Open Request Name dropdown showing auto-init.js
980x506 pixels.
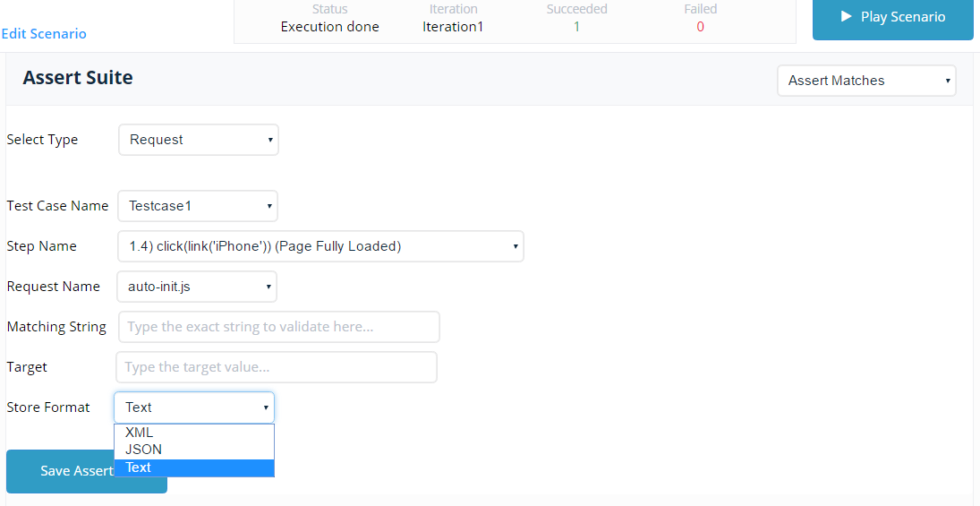(197, 287)
